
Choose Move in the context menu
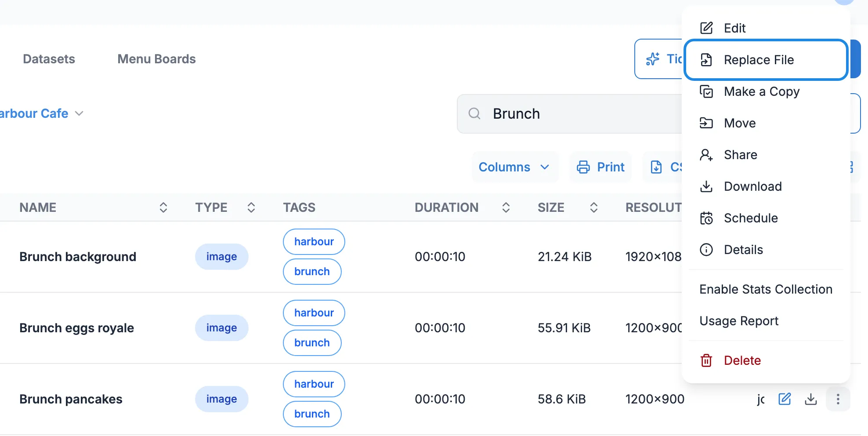point(766,123)
